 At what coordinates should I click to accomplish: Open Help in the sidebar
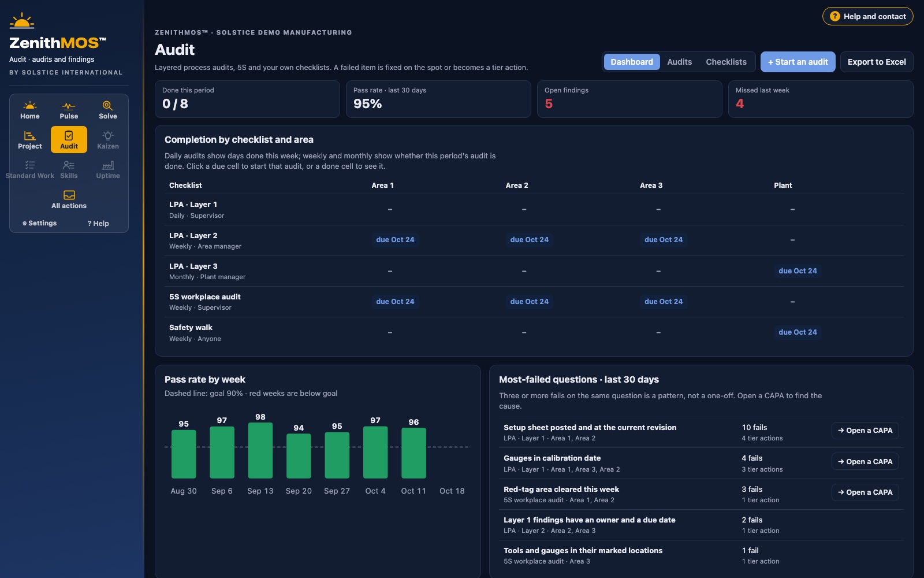coord(98,223)
